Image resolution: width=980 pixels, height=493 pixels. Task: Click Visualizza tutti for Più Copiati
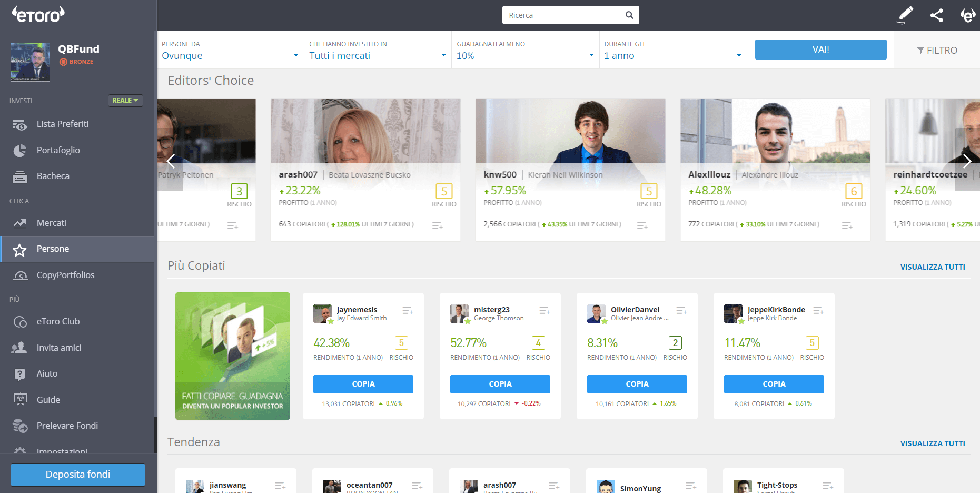tap(933, 267)
